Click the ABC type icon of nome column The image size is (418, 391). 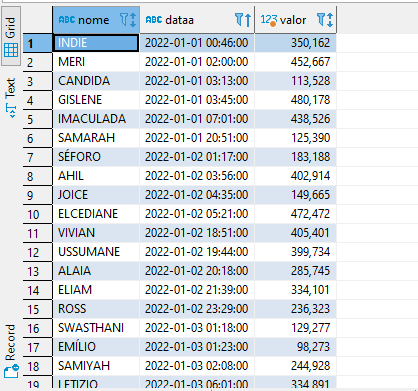click(67, 20)
